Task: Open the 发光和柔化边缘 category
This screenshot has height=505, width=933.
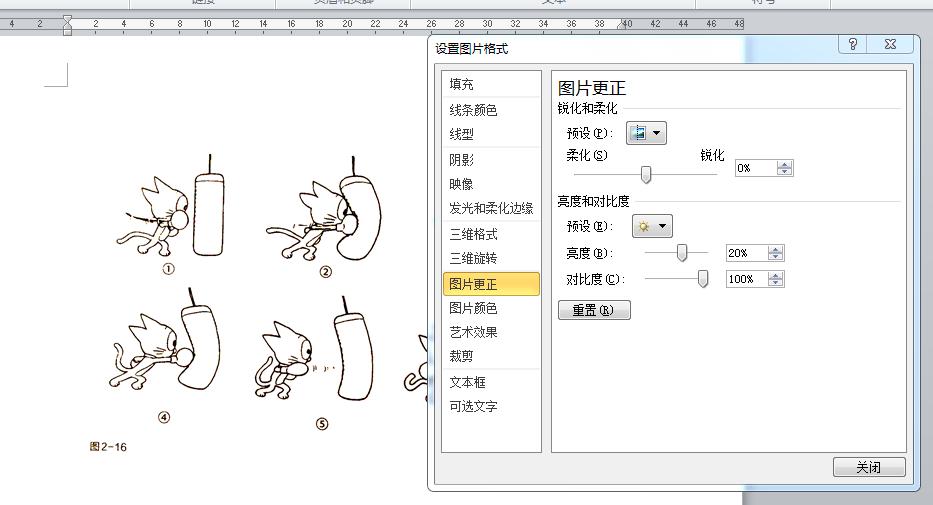Action: click(x=491, y=208)
